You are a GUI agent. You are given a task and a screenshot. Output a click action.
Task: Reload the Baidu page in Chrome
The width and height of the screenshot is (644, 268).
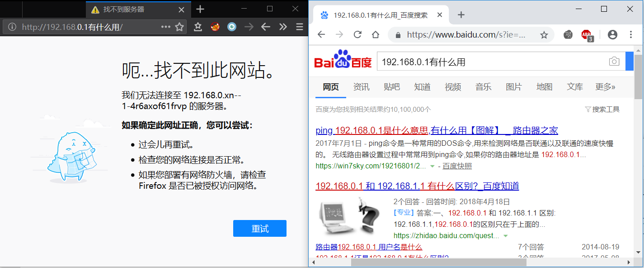tap(357, 35)
